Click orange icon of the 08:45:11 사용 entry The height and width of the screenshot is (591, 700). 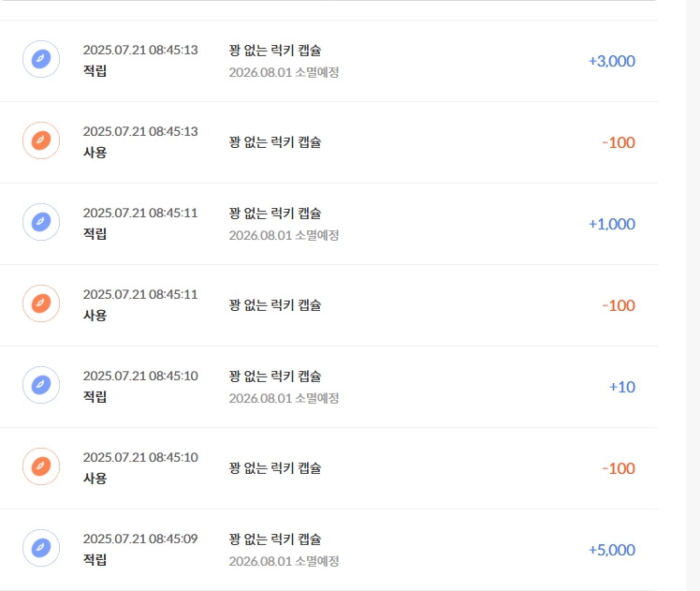point(41,303)
